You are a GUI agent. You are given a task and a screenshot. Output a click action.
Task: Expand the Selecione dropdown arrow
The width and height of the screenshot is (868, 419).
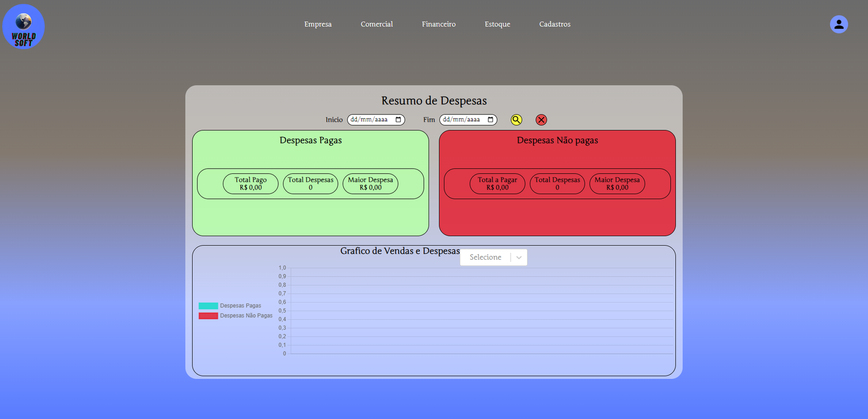point(519,257)
